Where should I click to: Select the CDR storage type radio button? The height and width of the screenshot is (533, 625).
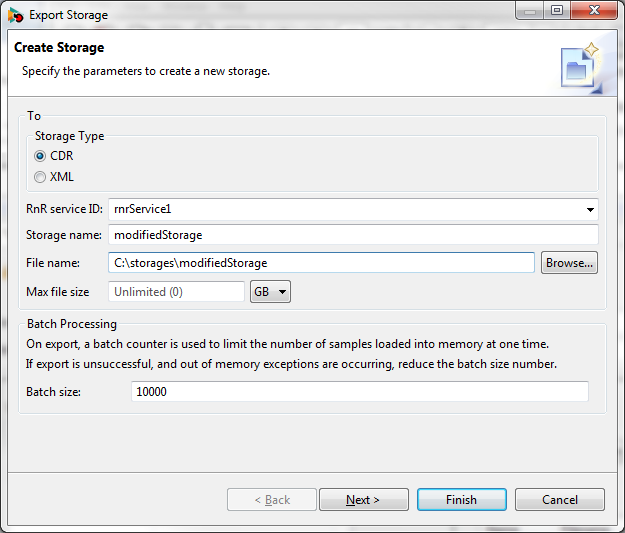tap(40, 156)
